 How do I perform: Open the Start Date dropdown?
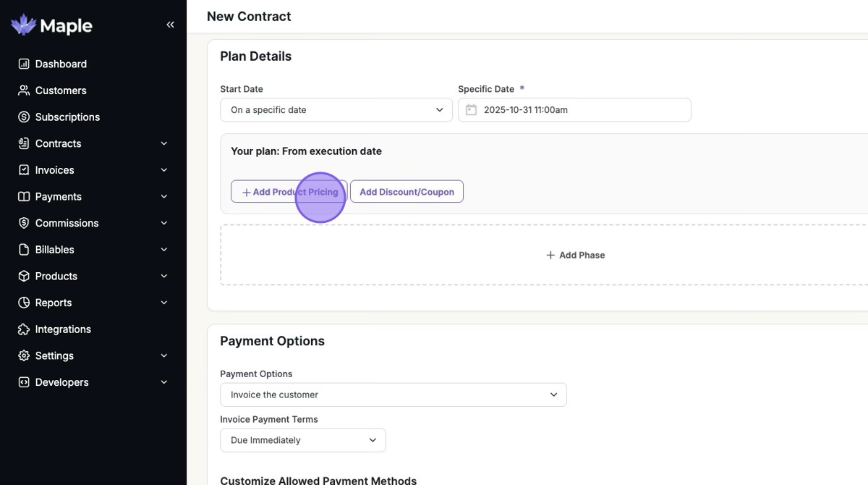(336, 110)
